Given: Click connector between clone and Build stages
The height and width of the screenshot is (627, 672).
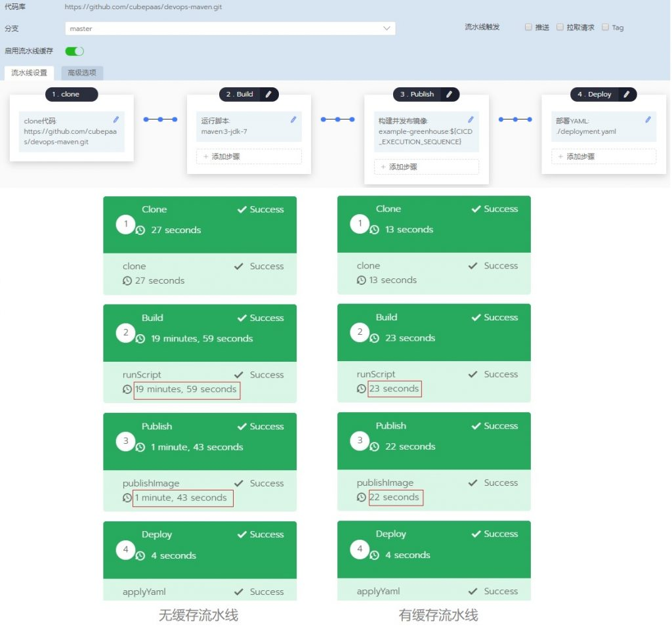Looking at the screenshot, I should (160, 119).
